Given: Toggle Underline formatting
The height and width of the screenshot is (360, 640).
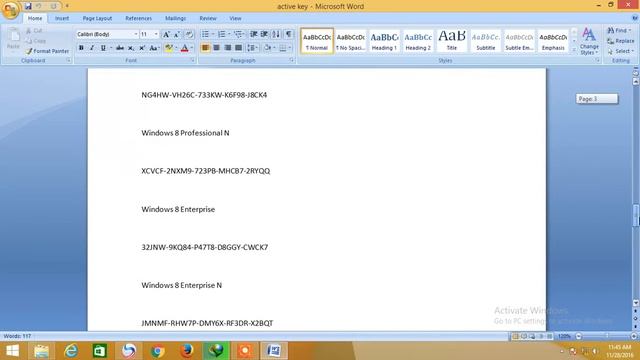Looking at the screenshot, I should [x=103, y=48].
